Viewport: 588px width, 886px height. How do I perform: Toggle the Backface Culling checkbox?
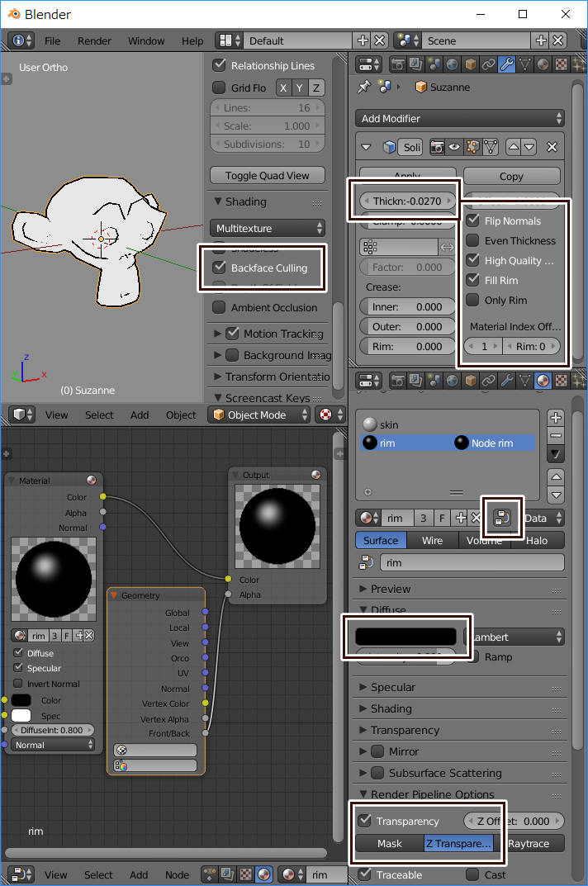click(x=220, y=268)
